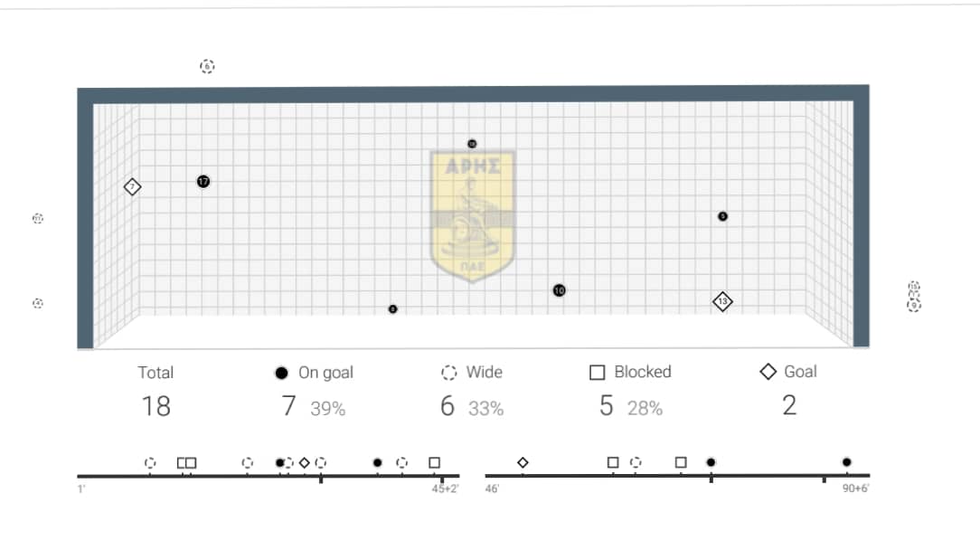The width and height of the screenshot is (980, 550).
Task: Click the upper wide marker left of the goal
Action: click(38, 219)
